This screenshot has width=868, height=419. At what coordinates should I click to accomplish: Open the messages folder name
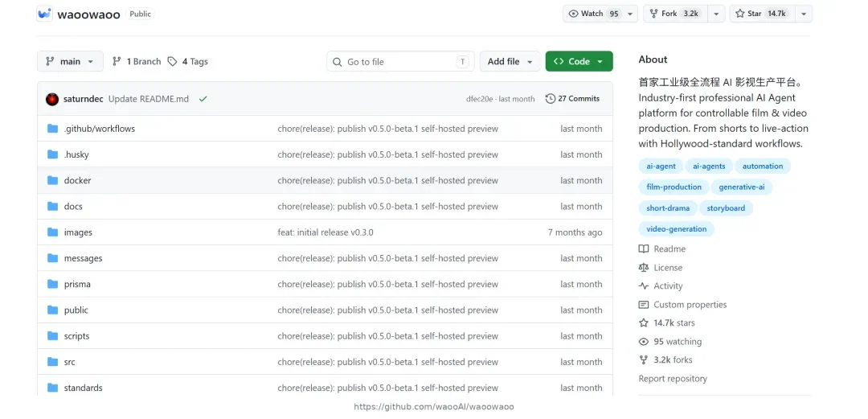coord(83,258)
